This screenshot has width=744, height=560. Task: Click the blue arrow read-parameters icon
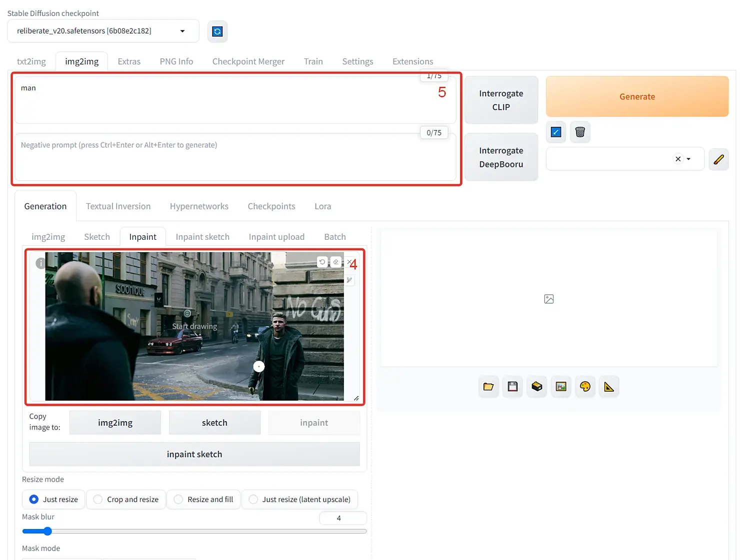(x=556, y=132)
